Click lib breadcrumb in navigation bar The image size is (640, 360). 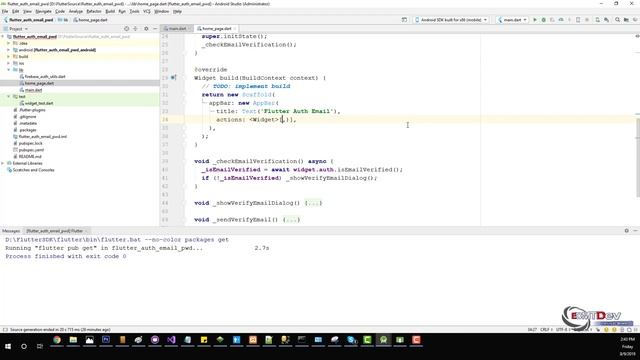click(x=63, y=20)
